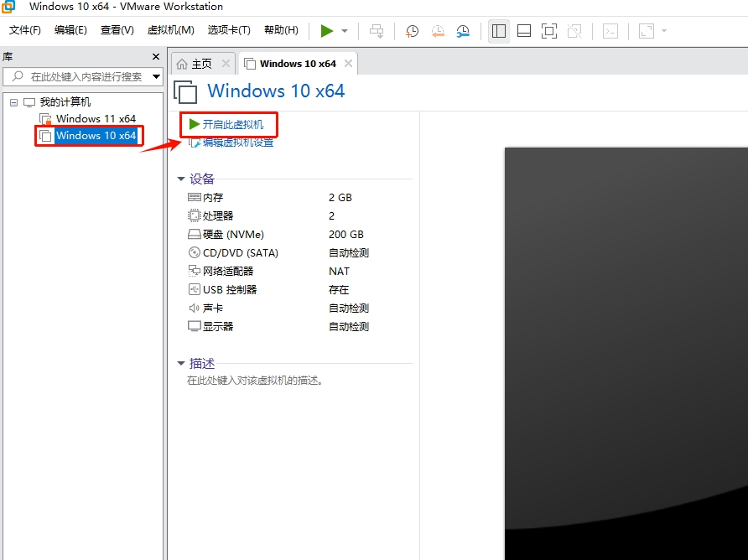Open the library search dropdown arrow
This screenshot has height=560, width=748.
click(x=157, y=76)
